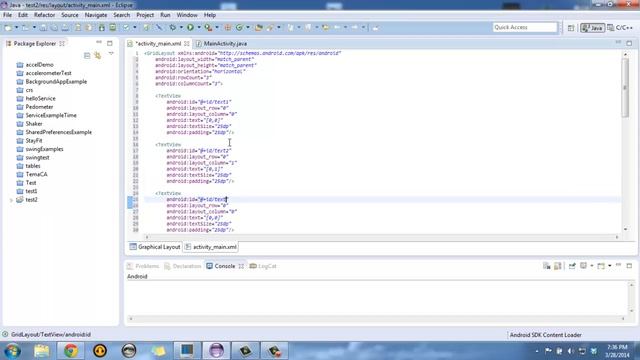
Task: Click the Open Perspective icon
Action: pyautogui.click(x=571, y=28)
